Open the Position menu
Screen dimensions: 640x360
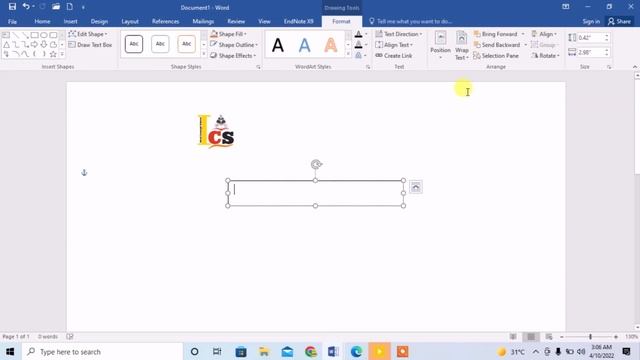(x=440, y=45)
